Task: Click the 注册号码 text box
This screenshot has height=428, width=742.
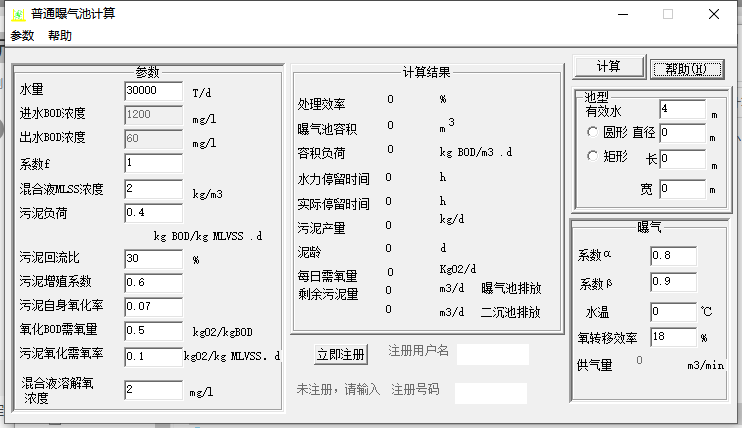Action: point(490,393)
